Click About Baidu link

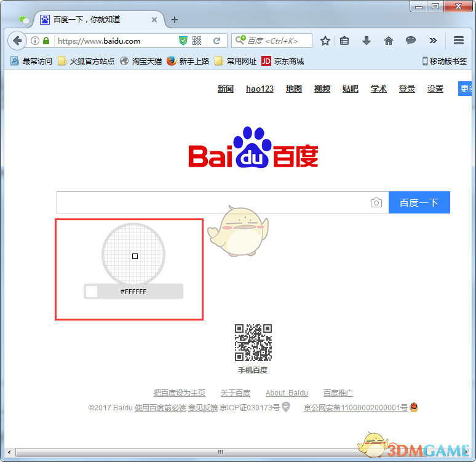click(x=287, y=393)
